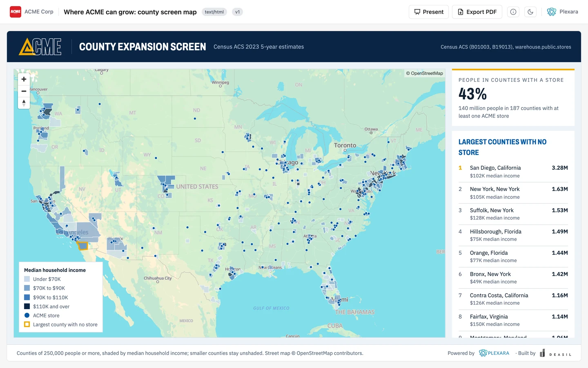Select Fairfax, Virginia row

coord(513,321)
